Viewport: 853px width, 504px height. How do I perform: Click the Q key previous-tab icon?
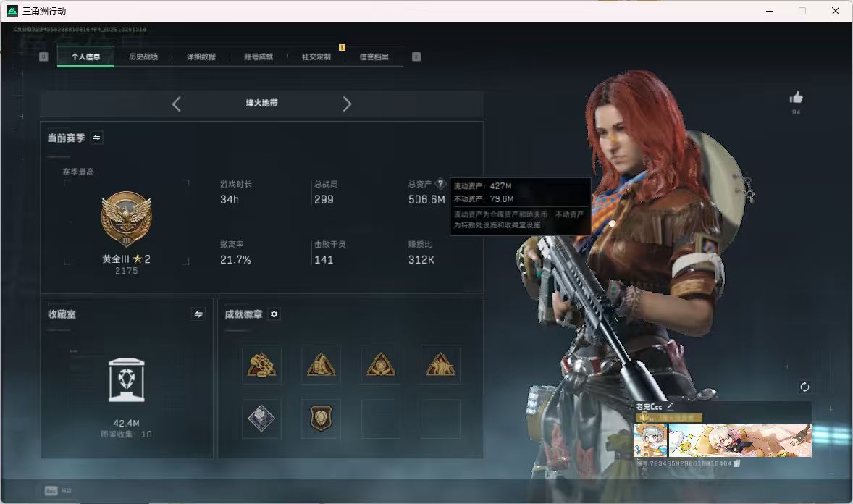[x=43, y=56]
